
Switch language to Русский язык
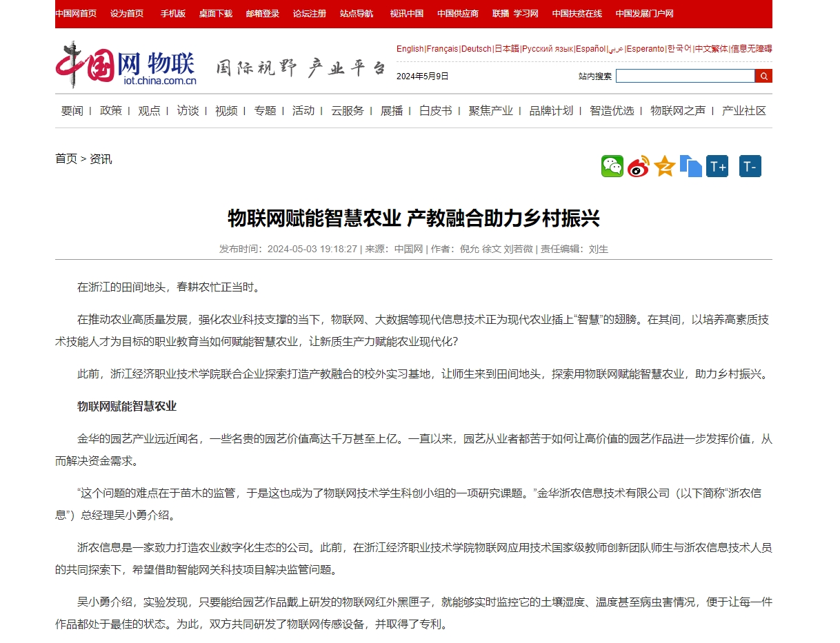(548, 49)
